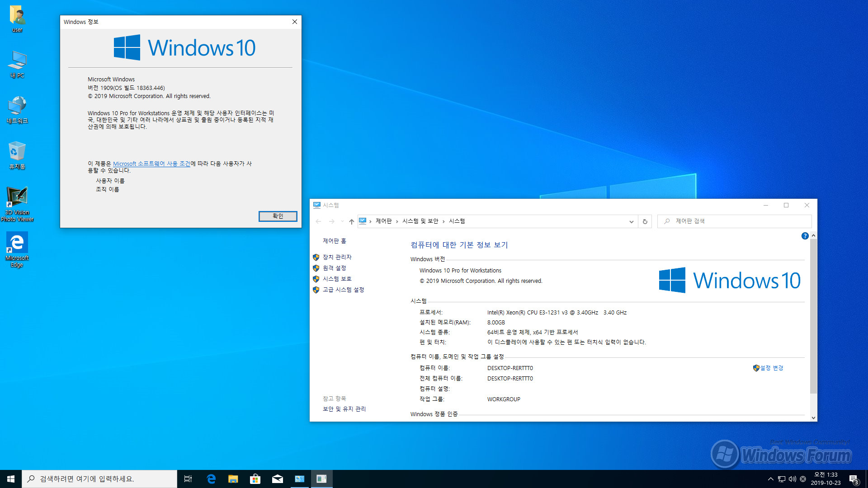Close the Windows 정보 dialog
The height and width of the screenshot is (488, 868).
pos(295,22)
